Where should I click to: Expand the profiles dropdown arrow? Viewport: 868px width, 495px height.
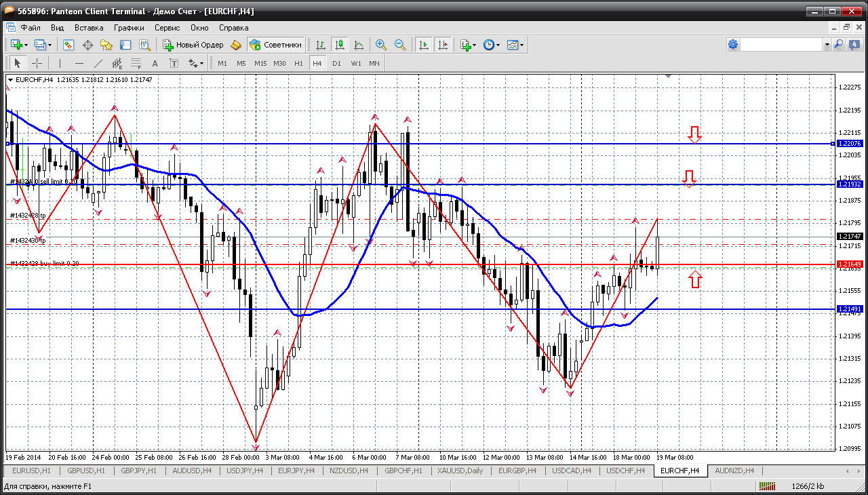pyautogui.click(x=50, y=45)
